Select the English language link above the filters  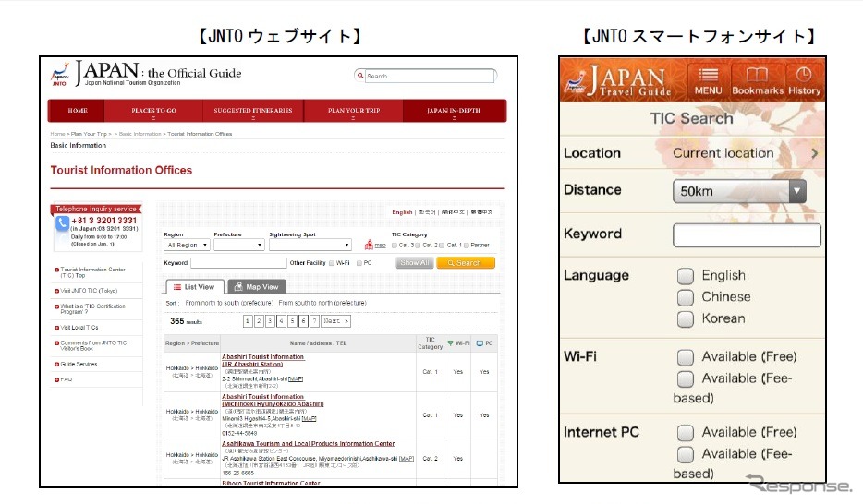click(x=402, y=212)
